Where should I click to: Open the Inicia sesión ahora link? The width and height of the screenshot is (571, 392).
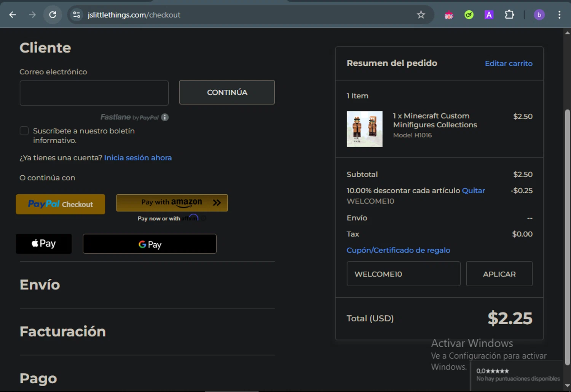[138, 157]
